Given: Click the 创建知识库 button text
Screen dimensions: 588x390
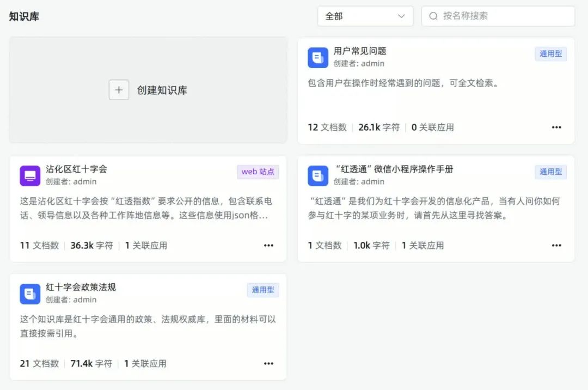Looking at the screenshot, I should point(162,90).
